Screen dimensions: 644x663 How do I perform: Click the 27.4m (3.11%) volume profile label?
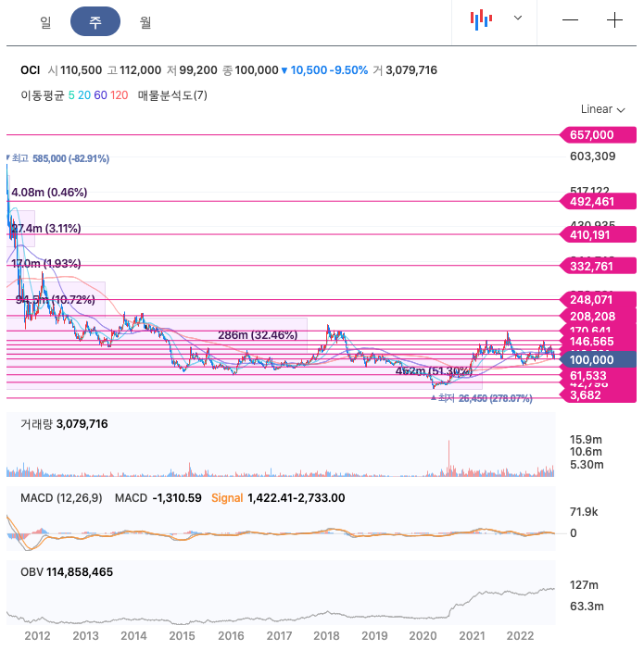click(x=45, y=229)
